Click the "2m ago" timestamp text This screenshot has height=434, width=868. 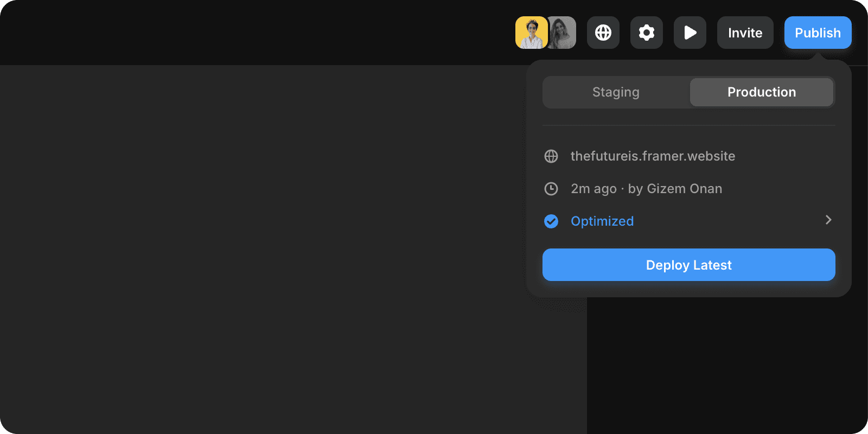tap(593, 189)
